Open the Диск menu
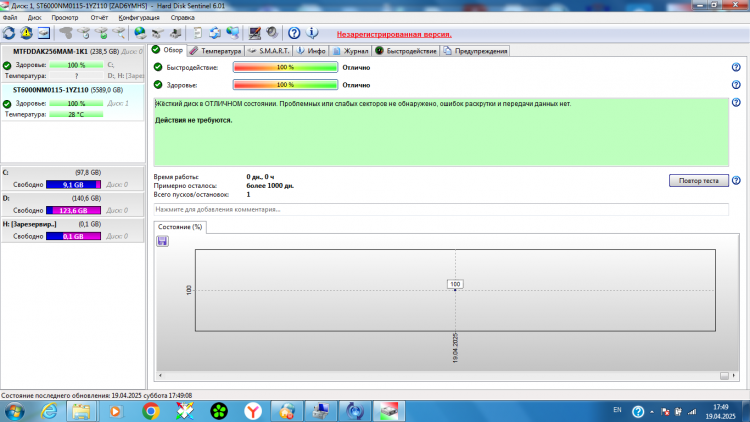 pos(34,17)
